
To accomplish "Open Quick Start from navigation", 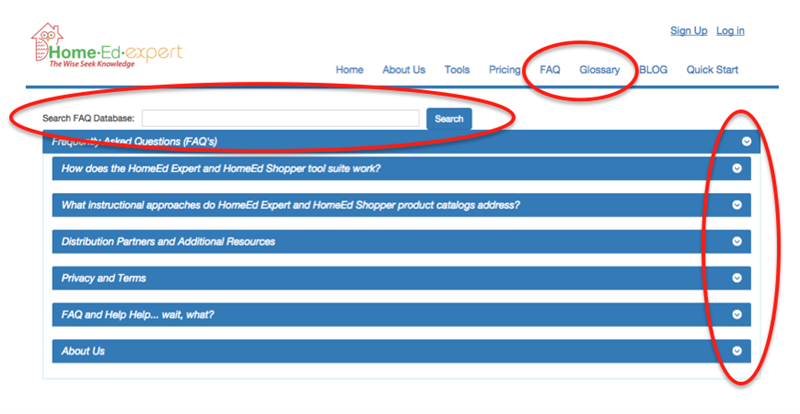I will (712, 70).
